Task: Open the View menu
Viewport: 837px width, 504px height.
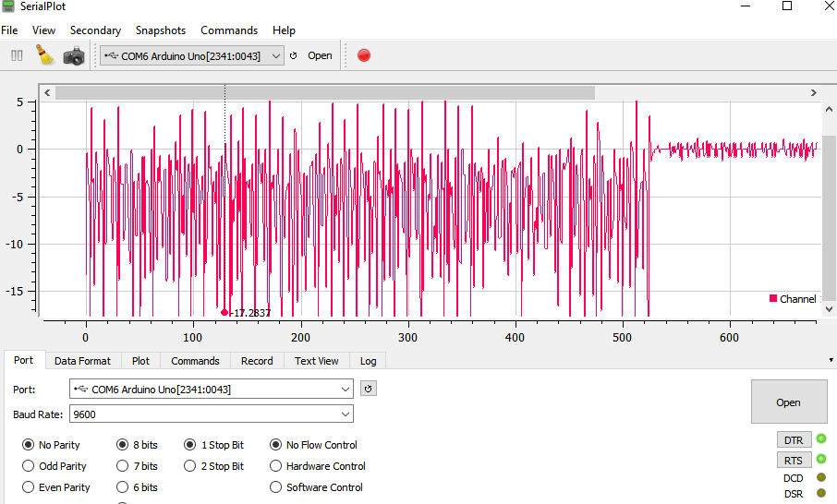Action: [43, 30]
